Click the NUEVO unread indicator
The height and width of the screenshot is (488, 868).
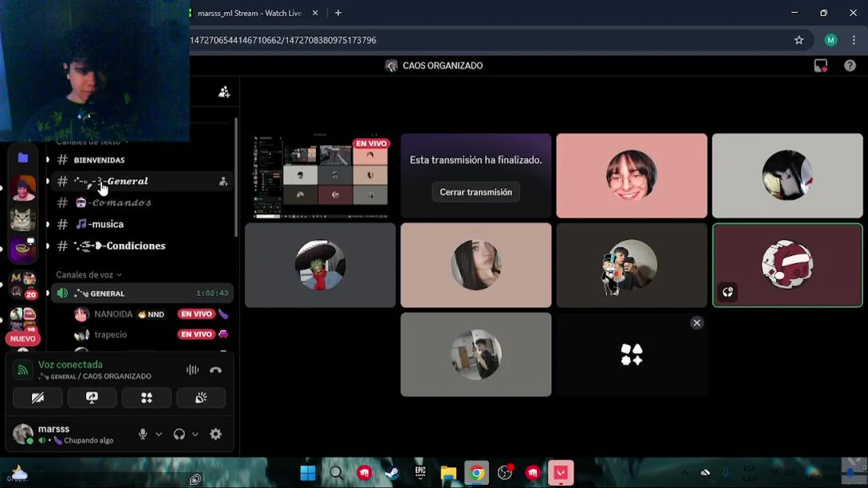[22, 339]
